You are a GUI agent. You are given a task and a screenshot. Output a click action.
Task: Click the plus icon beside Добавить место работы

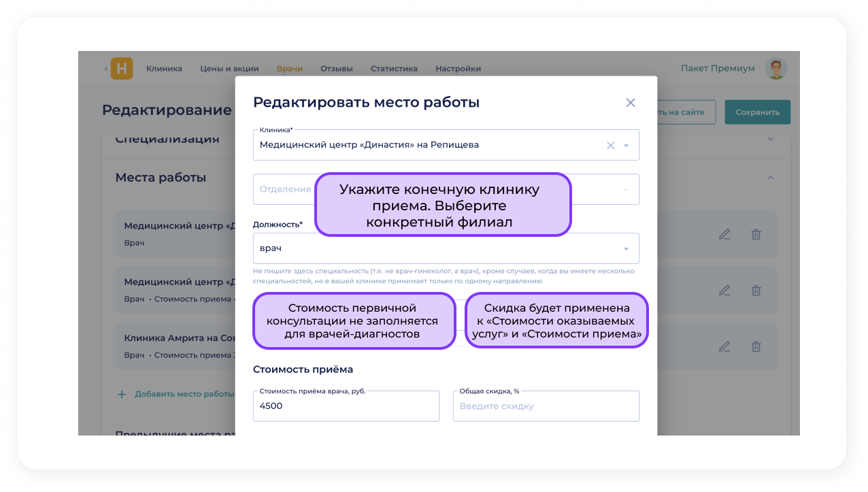pyautogui.click(x=122, y=394)
